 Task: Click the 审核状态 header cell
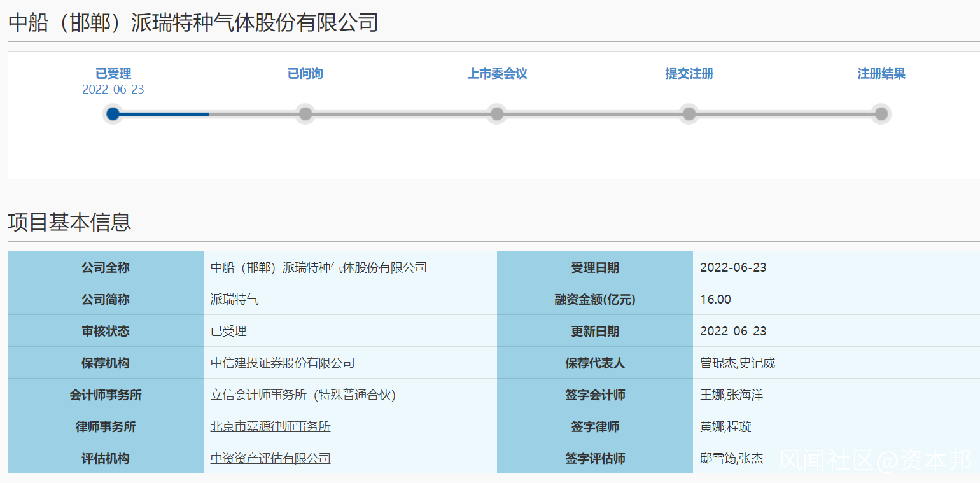(x=106, y=332)
